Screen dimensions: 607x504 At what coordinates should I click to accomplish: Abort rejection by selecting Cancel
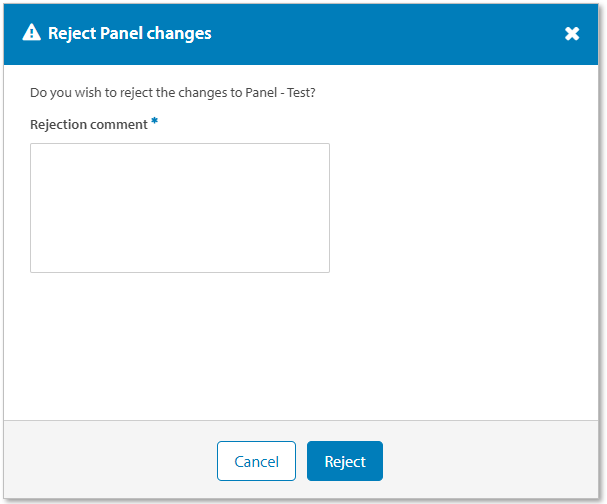pyautogui.click(x=256, y=461)
